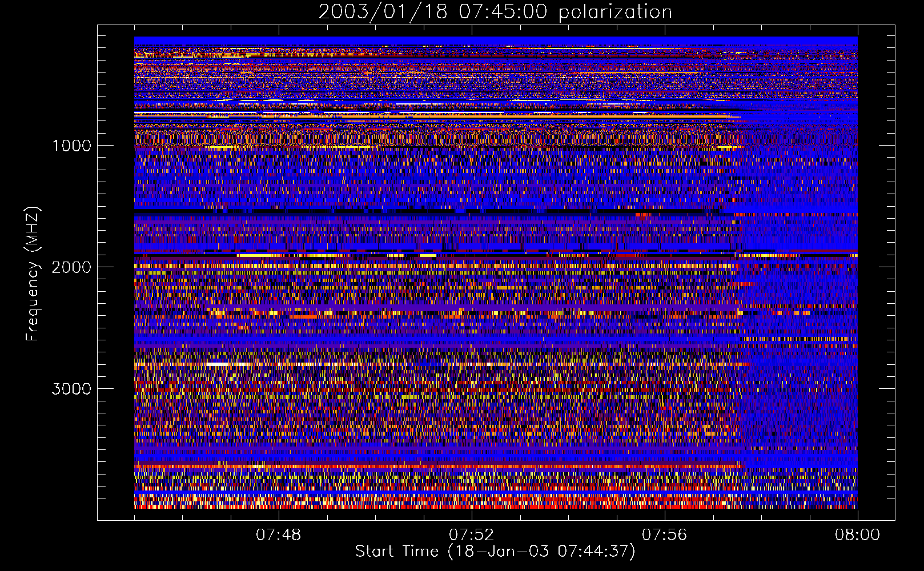Click the 'Frequency (MHZ)' y-axis label
This screenshot has height=571, width=924.
pos(33,274)
